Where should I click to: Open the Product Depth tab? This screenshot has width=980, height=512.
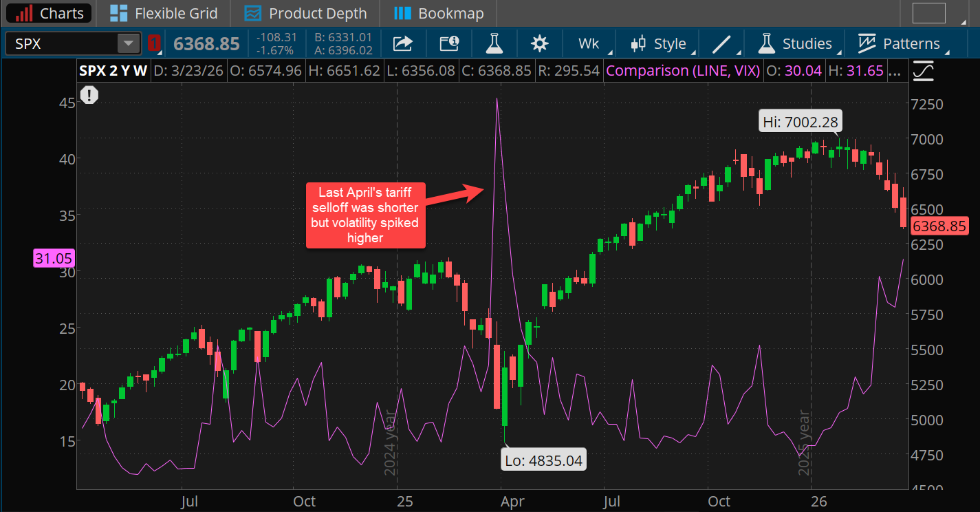pyautogui.click(x=305, y=13)
